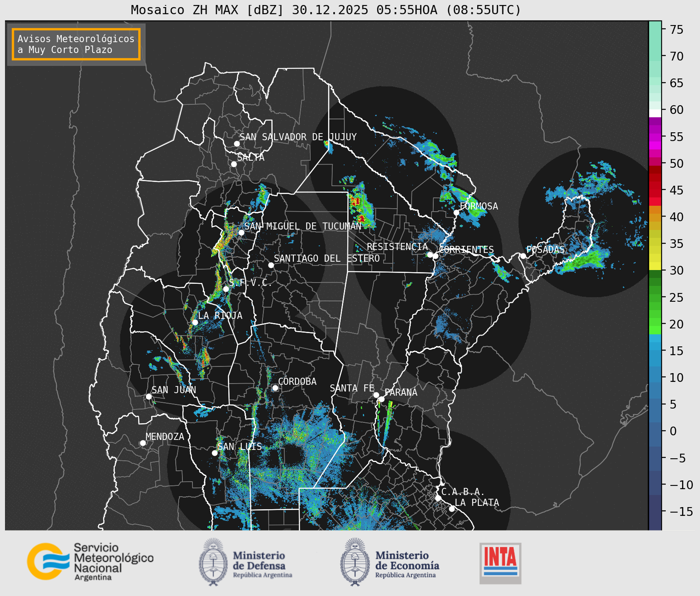Click the Santiago del Estero marker dot
The height and width of the screenshot is (596, 700).
tap(271, 265)
